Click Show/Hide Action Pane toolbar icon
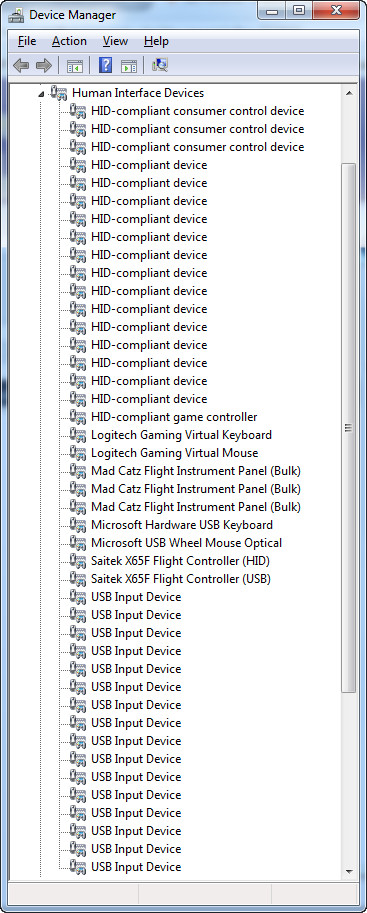 [x=129, y=65]
